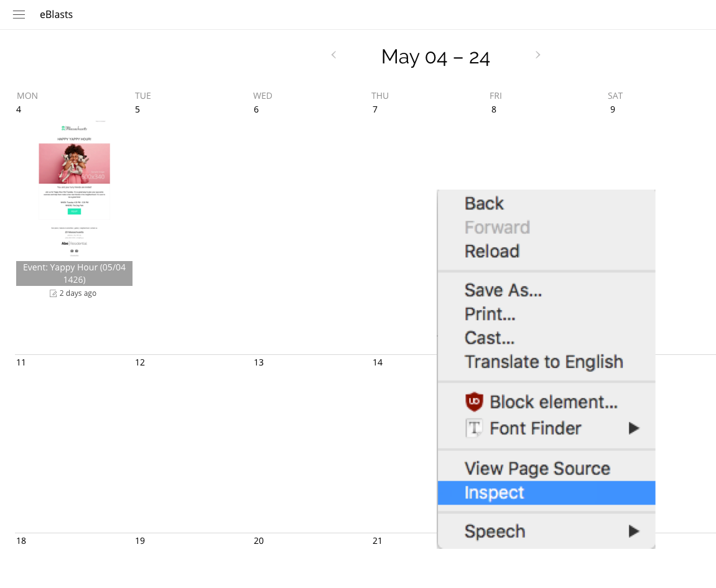Go to previous date range
The height and width of the screenshot is (588, 716).
click(333, 55)
